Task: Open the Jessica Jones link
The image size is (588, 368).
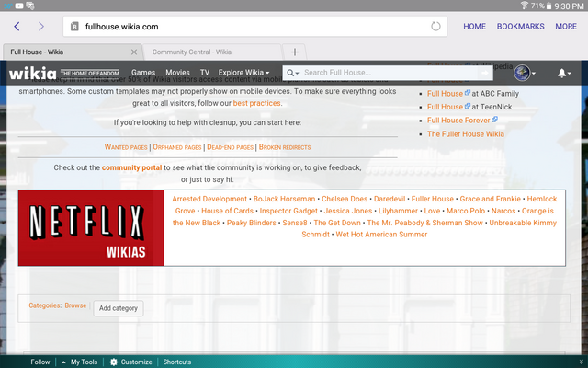Action: [348, 211]
